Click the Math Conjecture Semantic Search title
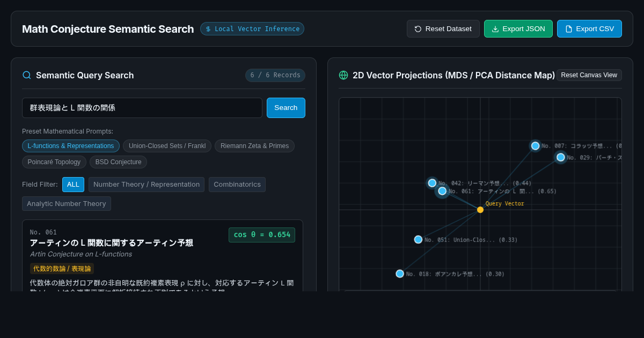This screenshot has width=644, height=338. coord(108,29)
